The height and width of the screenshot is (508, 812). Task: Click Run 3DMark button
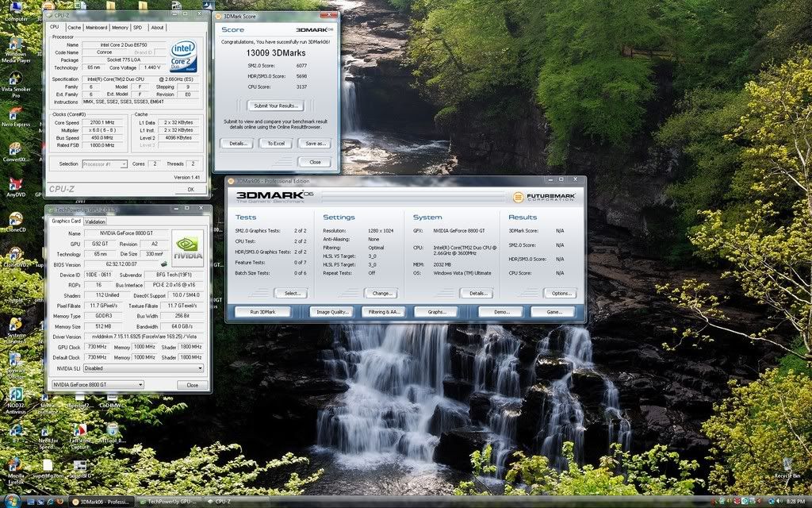click(x=262, y=312)
